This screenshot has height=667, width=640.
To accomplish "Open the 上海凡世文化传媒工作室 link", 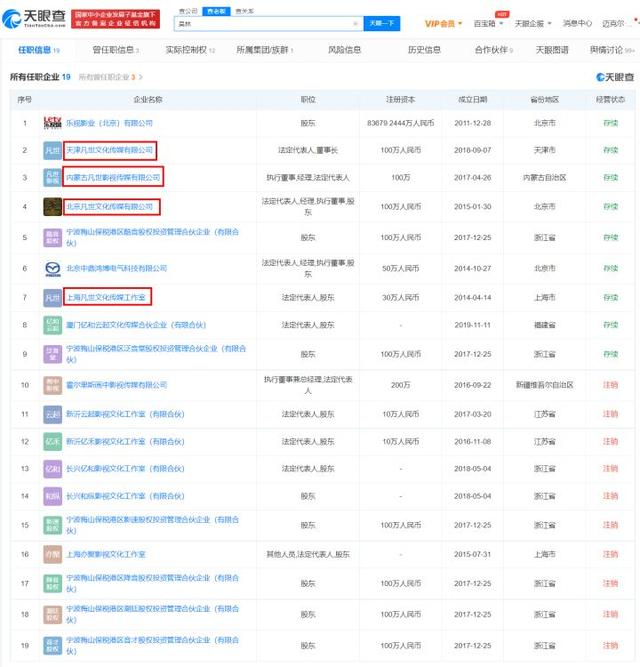I will coord(106,297).
